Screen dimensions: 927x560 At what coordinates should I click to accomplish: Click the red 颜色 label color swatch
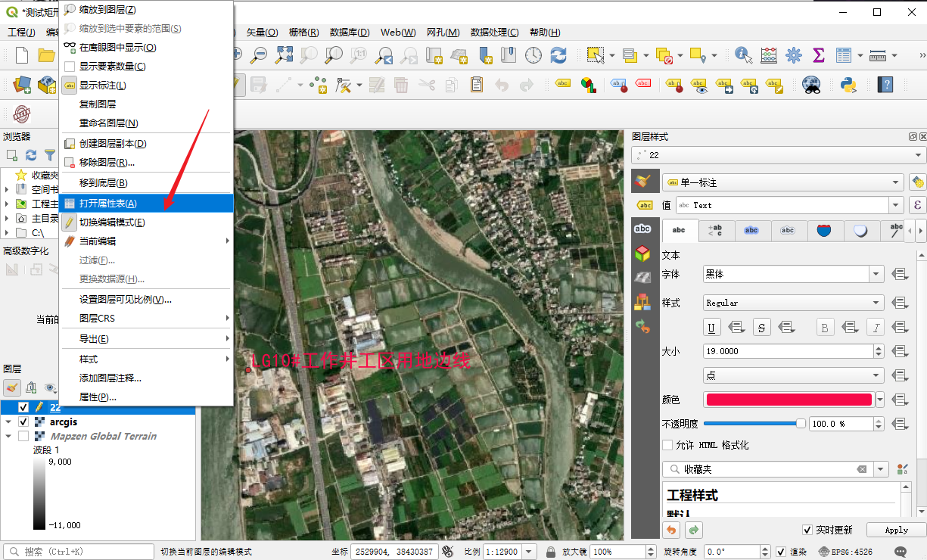click(x=788, y=400)
